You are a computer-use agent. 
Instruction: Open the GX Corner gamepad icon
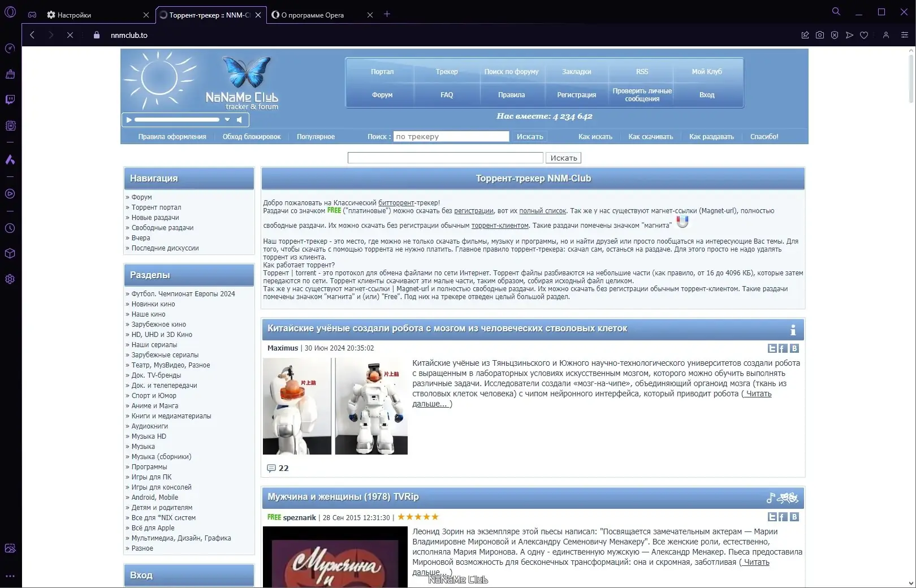pyautogui.click(x=32, y=15)
